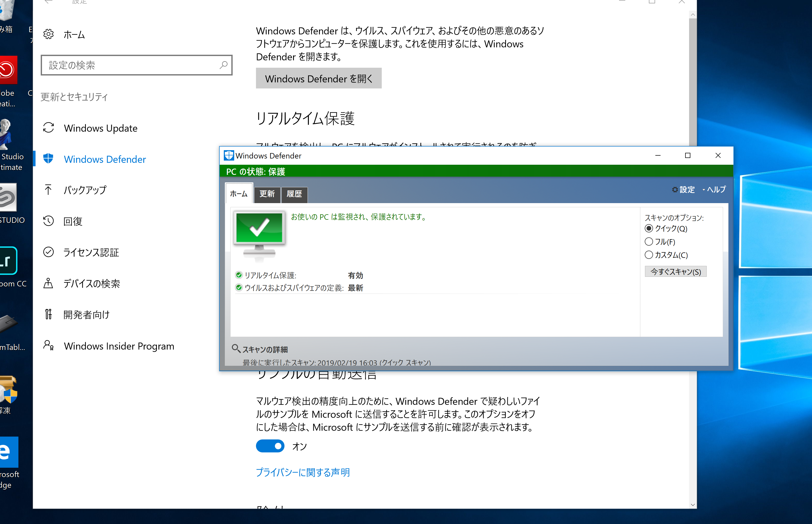
Task: Open the privacy statement link (プライバシーに関する声明)
Action: (303, 472)
